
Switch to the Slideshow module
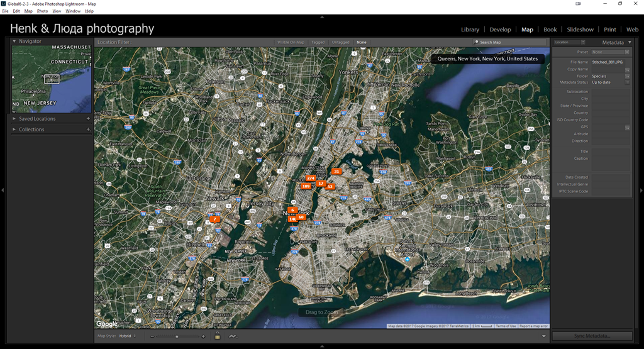[580, 30]
